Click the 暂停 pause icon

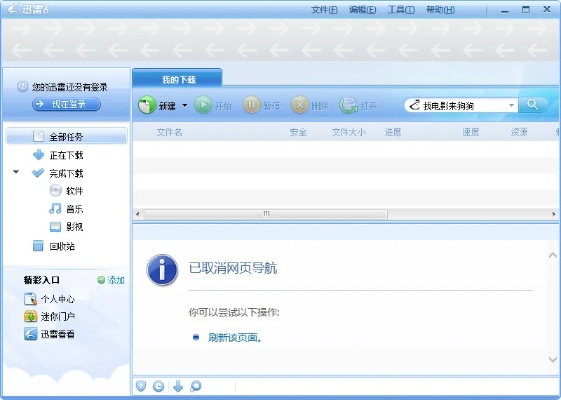[x=252, y=105]
